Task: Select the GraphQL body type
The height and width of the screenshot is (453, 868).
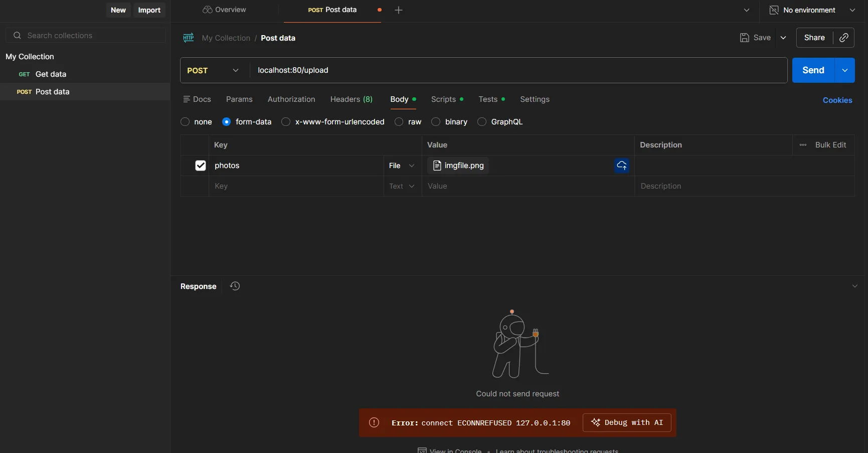Action: click(482, 122)
